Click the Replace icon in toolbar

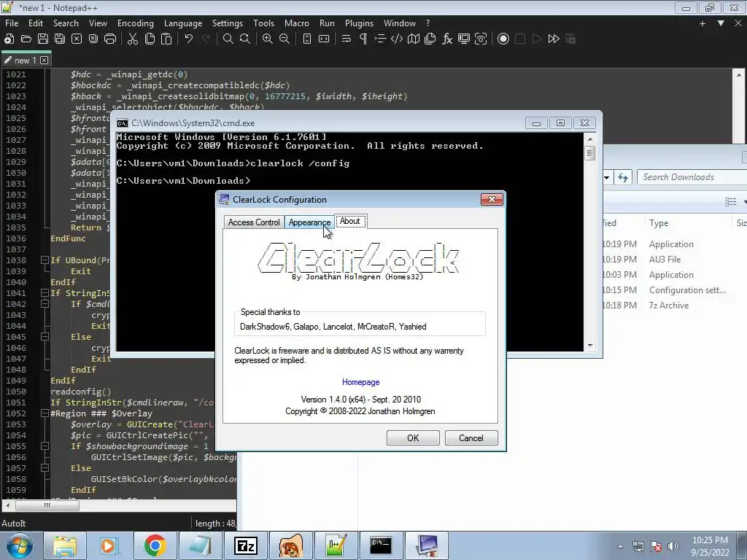tap(245, 39)
